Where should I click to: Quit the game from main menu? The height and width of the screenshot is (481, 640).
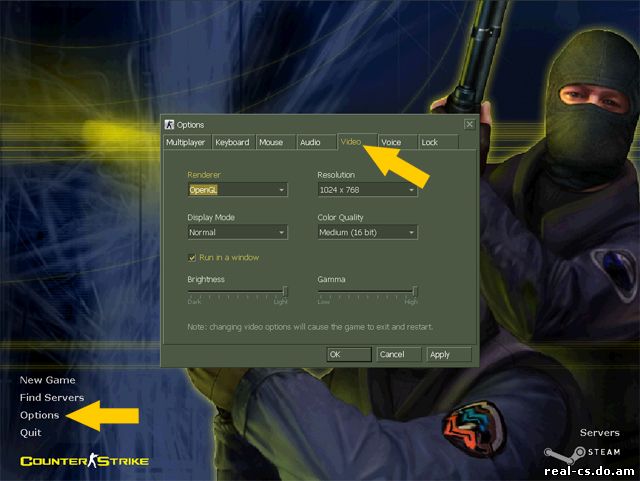pyautogui.click(x=31, y=433)
